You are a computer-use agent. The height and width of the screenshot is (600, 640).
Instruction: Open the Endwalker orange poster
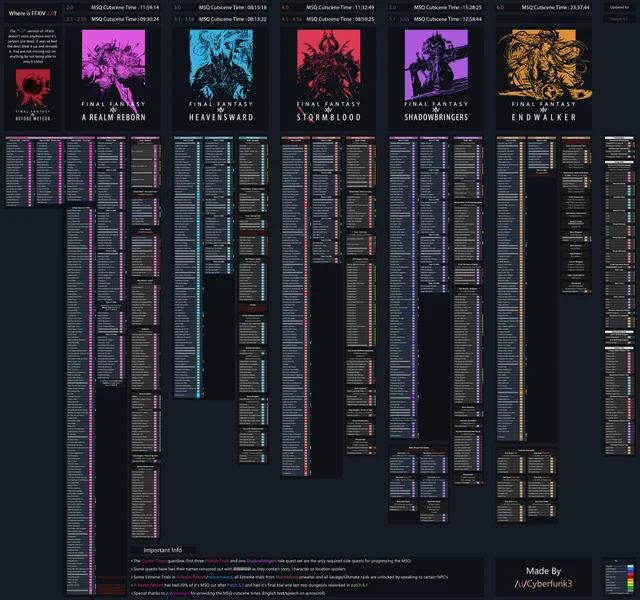544,65
